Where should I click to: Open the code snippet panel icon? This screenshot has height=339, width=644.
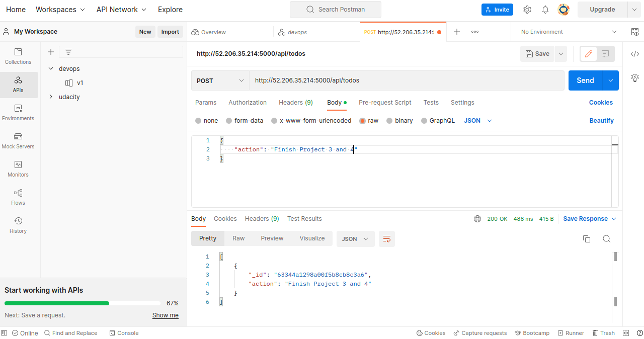[635, 54]
